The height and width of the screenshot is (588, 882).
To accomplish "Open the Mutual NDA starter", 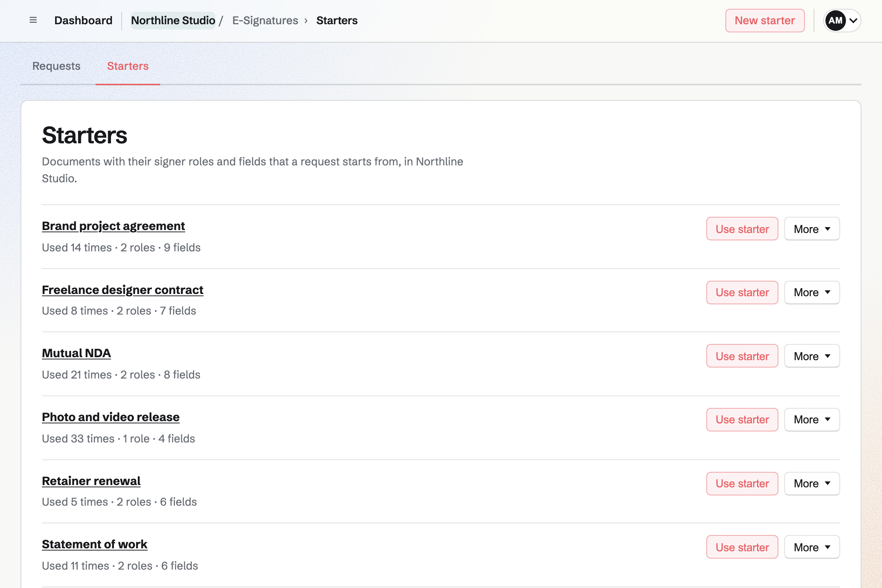I will (76, 353).
